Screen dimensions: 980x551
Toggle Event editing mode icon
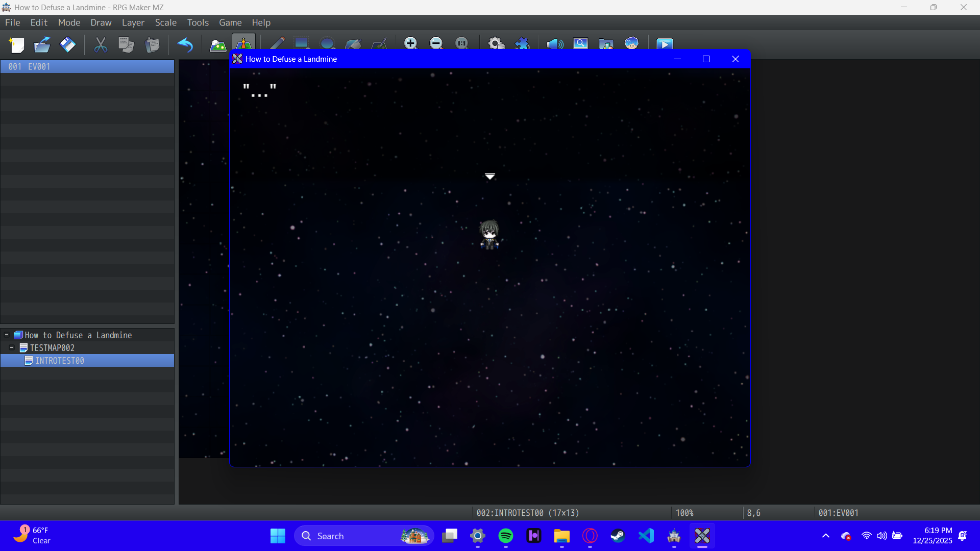243,43
